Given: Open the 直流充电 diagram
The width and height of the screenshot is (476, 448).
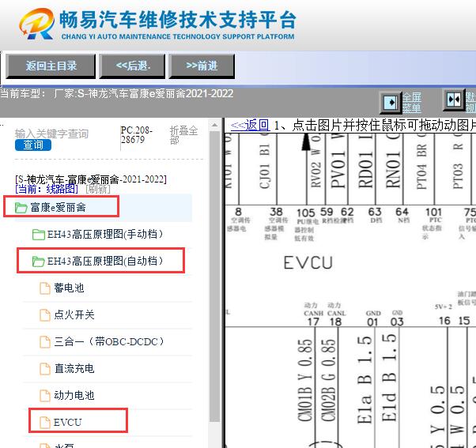Looking at the screenshot, I should [74, 368].
